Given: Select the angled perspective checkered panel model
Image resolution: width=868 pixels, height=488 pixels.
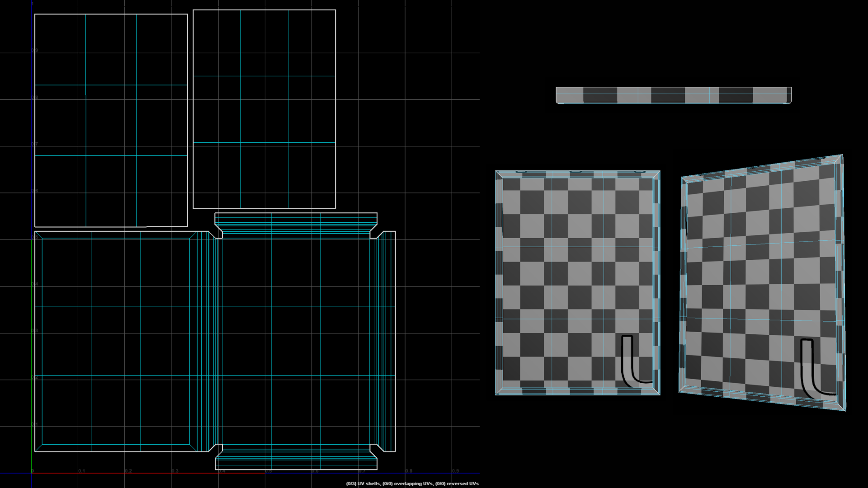Looking at the screenshot, I should [x=762, y=282].
